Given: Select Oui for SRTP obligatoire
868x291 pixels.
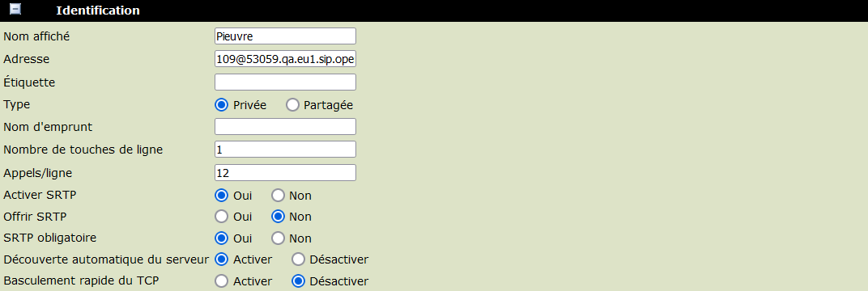Looking at the screenshot, I should coord(221,238).
